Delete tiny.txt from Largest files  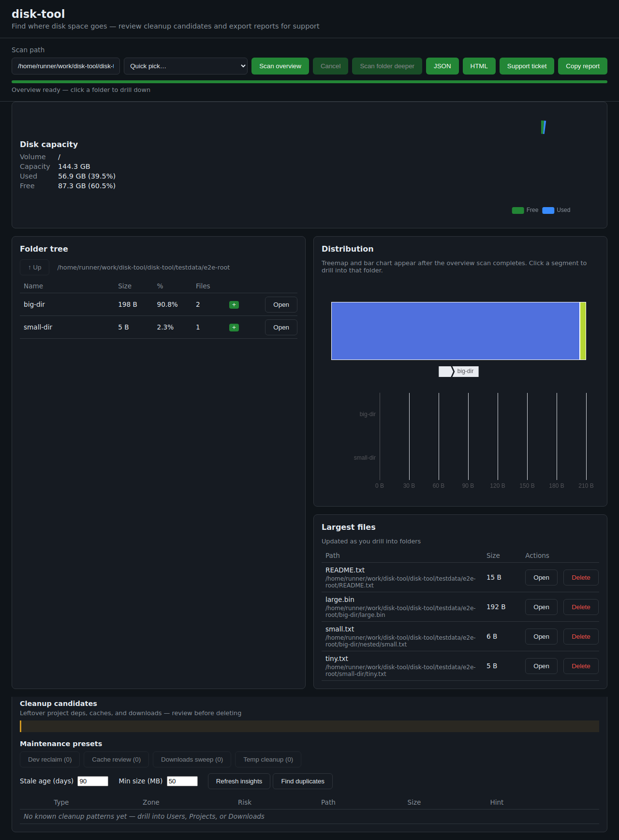(x=581, y=666)
